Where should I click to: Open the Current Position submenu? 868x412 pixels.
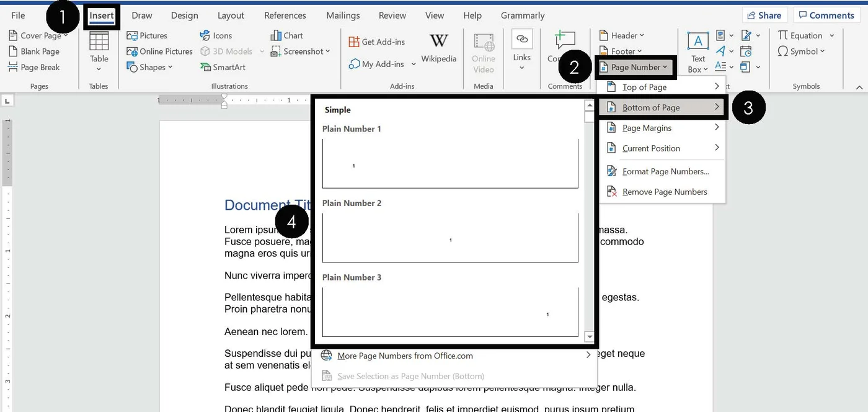coord(662,148)
